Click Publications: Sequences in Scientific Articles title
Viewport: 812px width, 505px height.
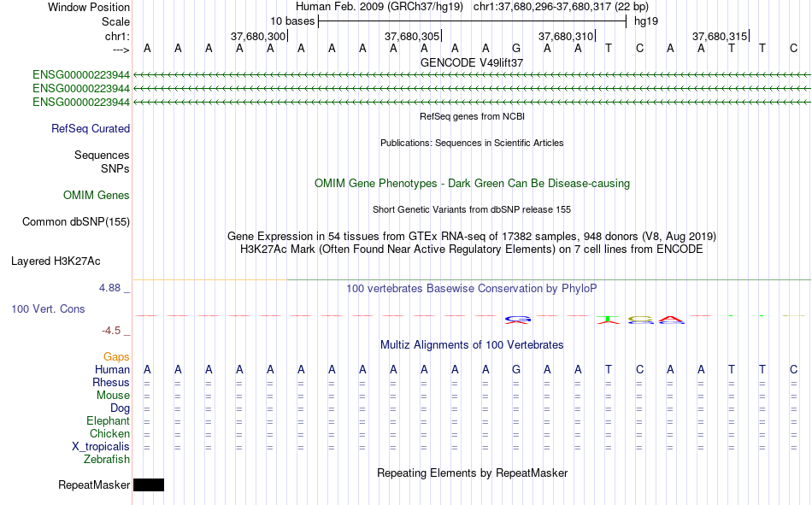coord(472,143)
